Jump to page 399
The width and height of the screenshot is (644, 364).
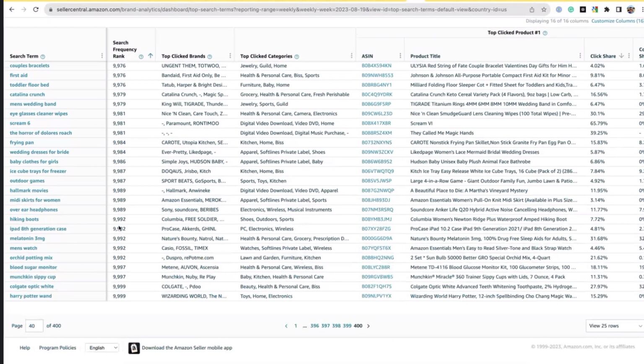click(347, 326)
